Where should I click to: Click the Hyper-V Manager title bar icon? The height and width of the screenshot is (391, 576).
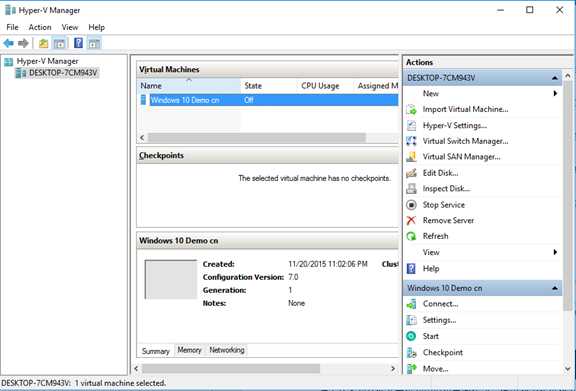(x=10, y=10)
